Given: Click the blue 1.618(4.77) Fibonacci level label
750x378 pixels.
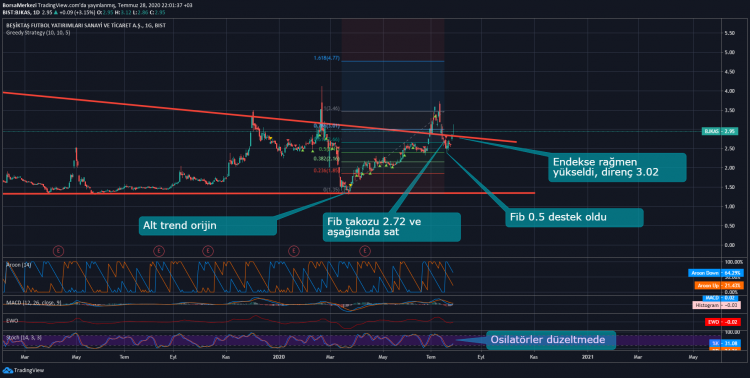Looking at the screenshot, I should [327, 58].
